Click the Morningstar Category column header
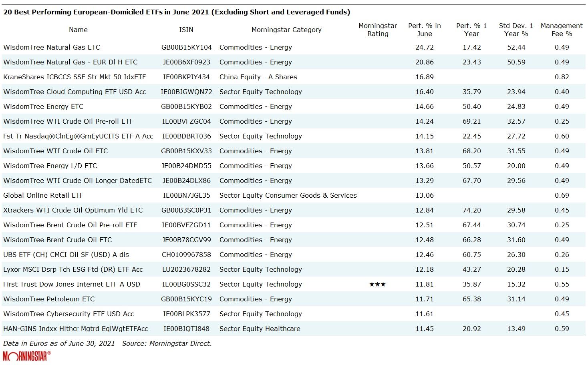This screenshot has height=365, width=588. point(286,30)
